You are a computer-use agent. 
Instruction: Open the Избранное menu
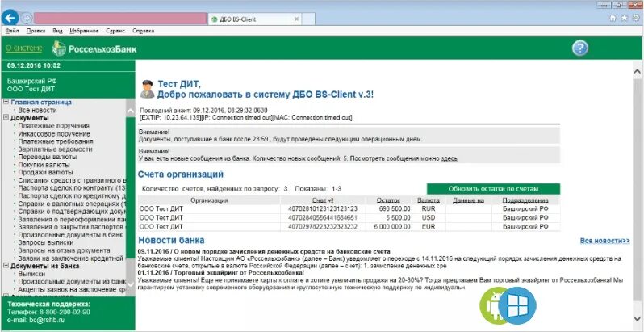click(84, 31)
